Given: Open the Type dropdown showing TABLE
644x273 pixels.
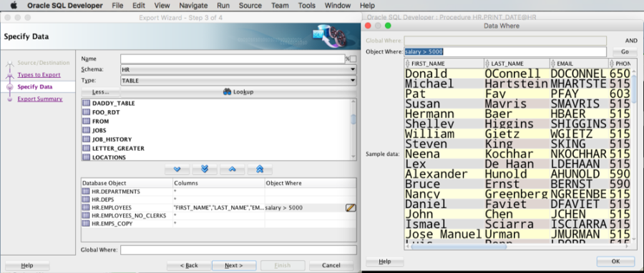Looking at the screenshot, I should (x=238, y=81).
